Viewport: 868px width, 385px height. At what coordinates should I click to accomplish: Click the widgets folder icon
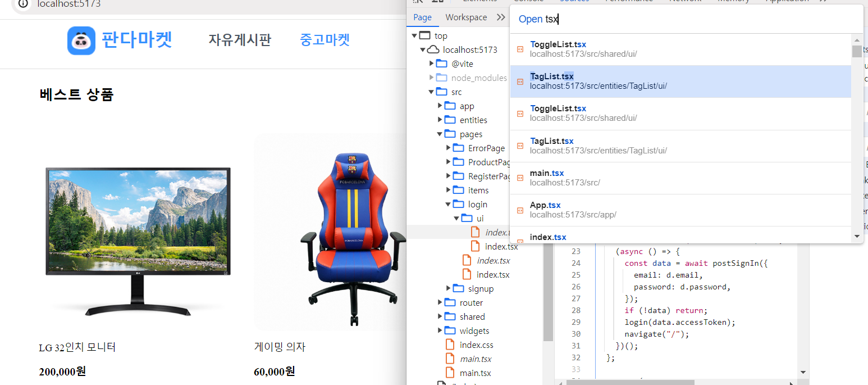click(x=450, y=330)
